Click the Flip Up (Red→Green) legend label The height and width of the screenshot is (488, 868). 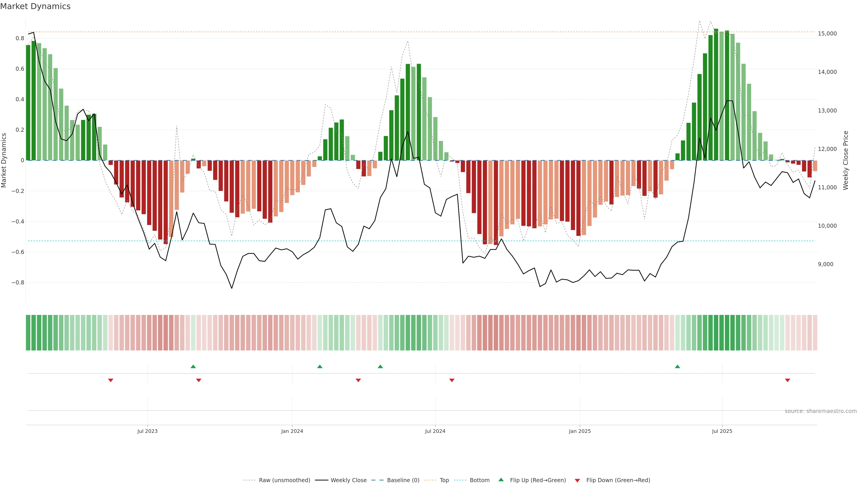point(538,480)
